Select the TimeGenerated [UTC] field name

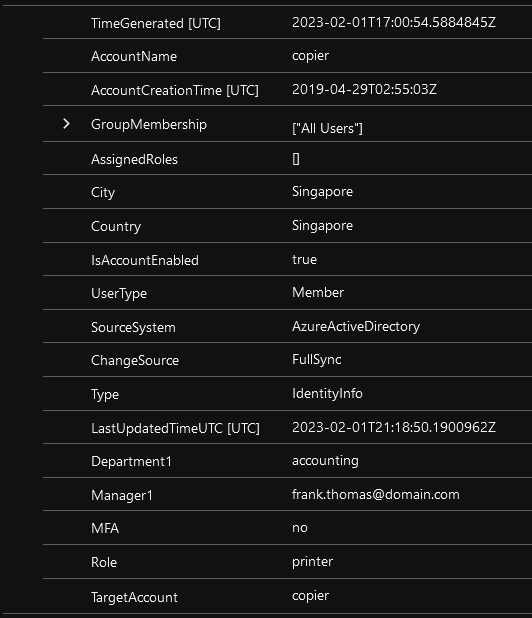[x=156, y=23]
